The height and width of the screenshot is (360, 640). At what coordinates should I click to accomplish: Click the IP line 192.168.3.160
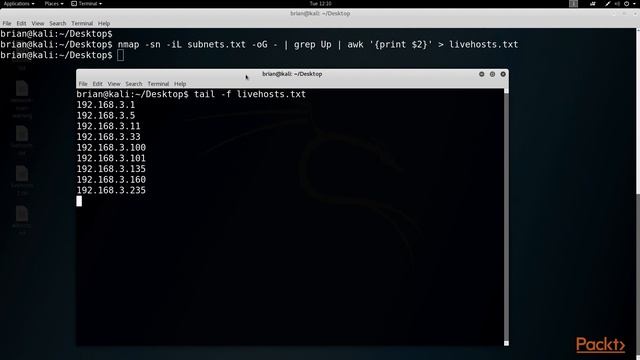[x=111, y=180]
